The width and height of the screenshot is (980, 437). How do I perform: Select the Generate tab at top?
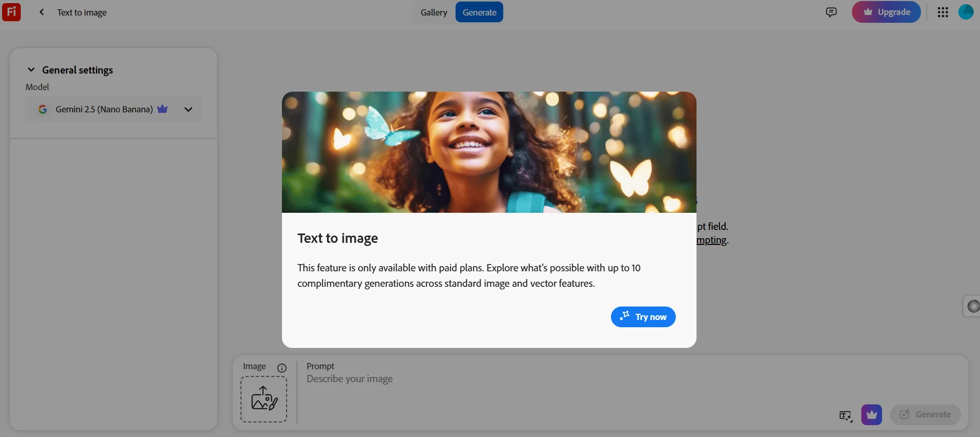(479, 12)
